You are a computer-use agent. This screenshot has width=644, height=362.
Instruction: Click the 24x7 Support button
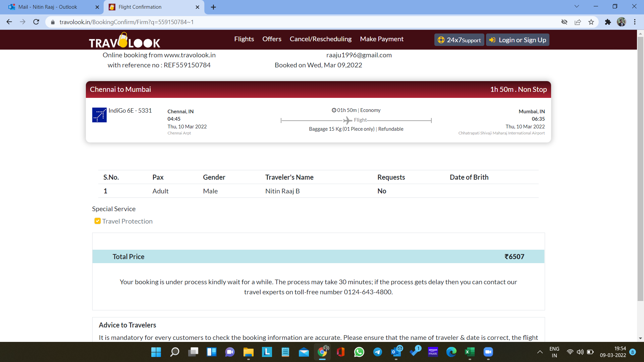tap(459, 40)
